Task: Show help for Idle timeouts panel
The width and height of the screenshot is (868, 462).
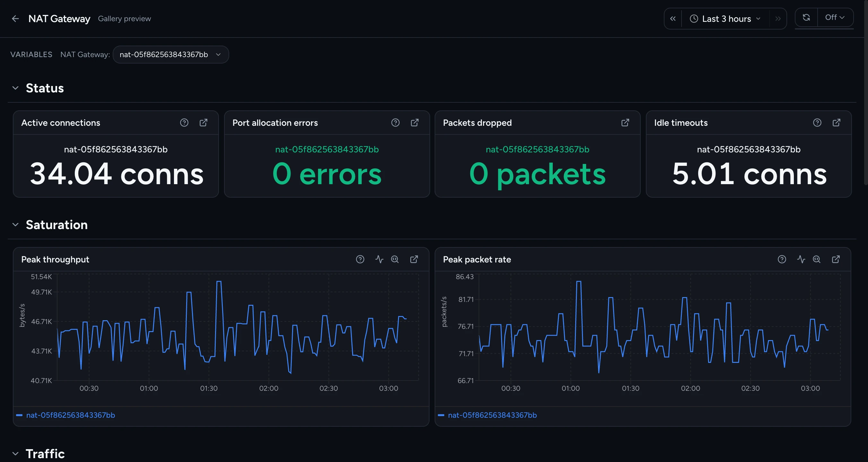Action: point(817,123)
